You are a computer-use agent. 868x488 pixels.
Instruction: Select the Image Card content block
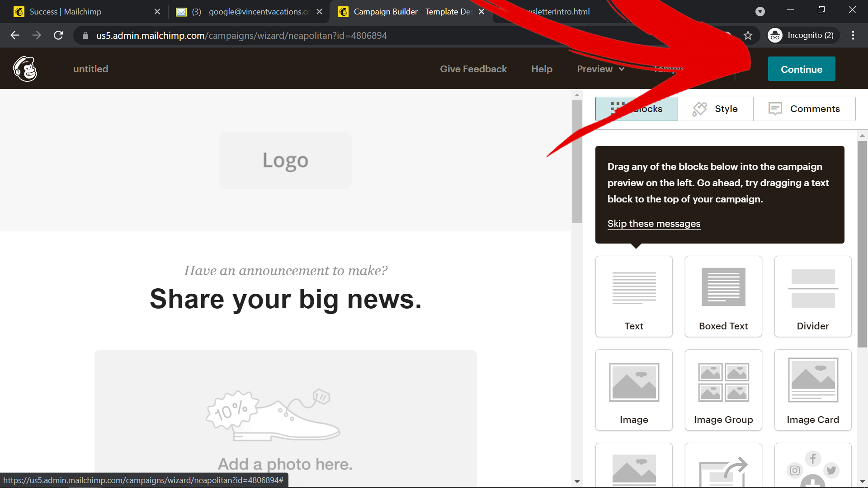pyautogui.click(x=813, y=390)
